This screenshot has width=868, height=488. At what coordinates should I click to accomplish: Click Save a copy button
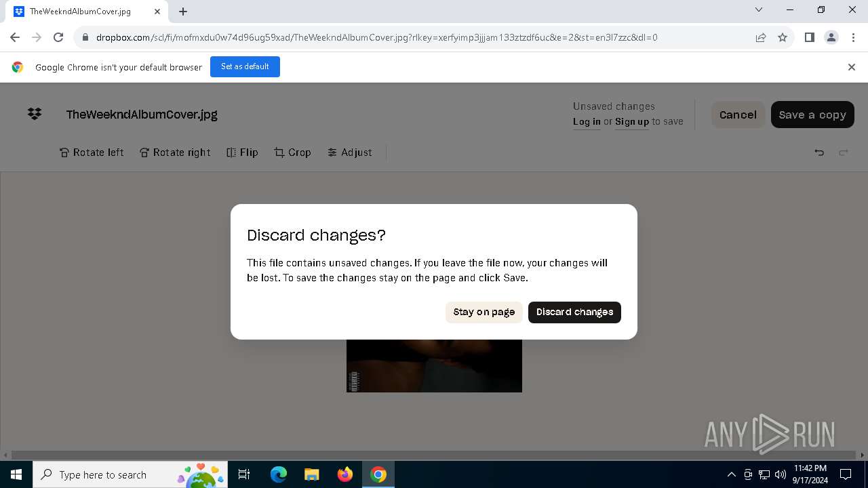812,115
